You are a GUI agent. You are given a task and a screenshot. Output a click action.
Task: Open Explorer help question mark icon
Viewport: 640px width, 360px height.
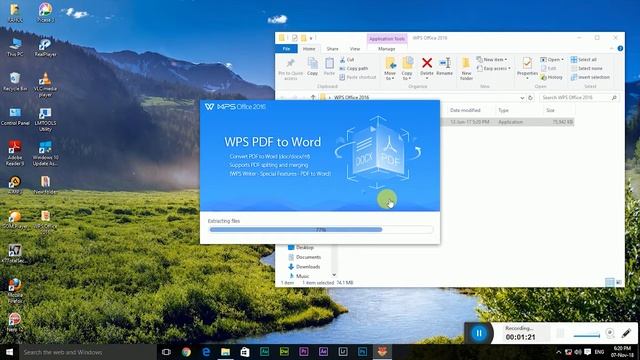click(x=620, y=49)
